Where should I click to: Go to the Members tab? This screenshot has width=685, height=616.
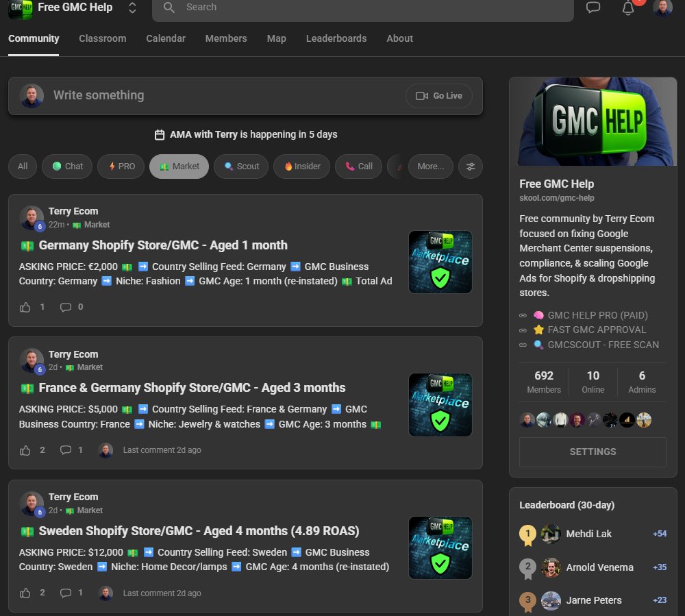tap(226, 38)
